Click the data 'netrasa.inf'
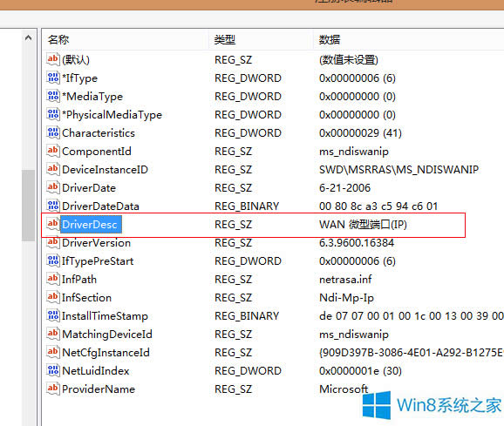This screenshot has height=426, width=504. click(345, 280)
